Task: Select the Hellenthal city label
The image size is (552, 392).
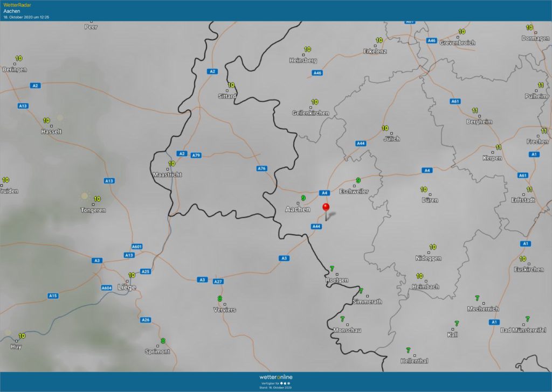Action: 415,361
